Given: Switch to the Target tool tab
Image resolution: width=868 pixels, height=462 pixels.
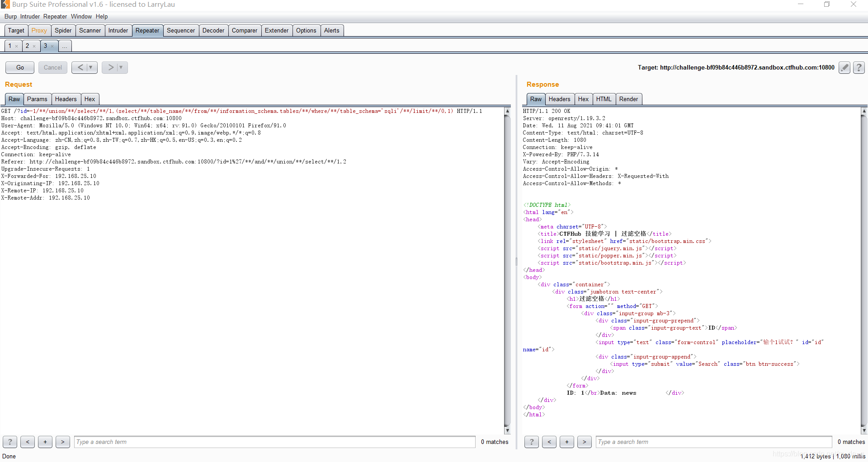Looking at the screenshot, I should click(16, 31).
